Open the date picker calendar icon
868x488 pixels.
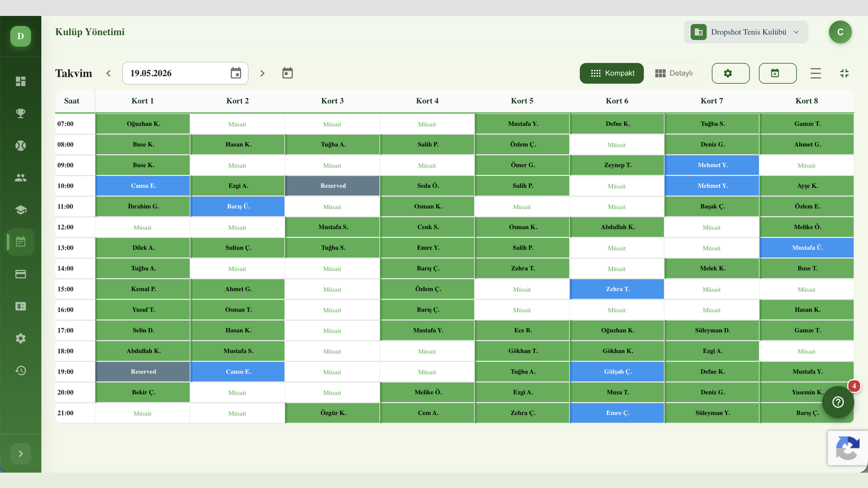coord(236,73)
